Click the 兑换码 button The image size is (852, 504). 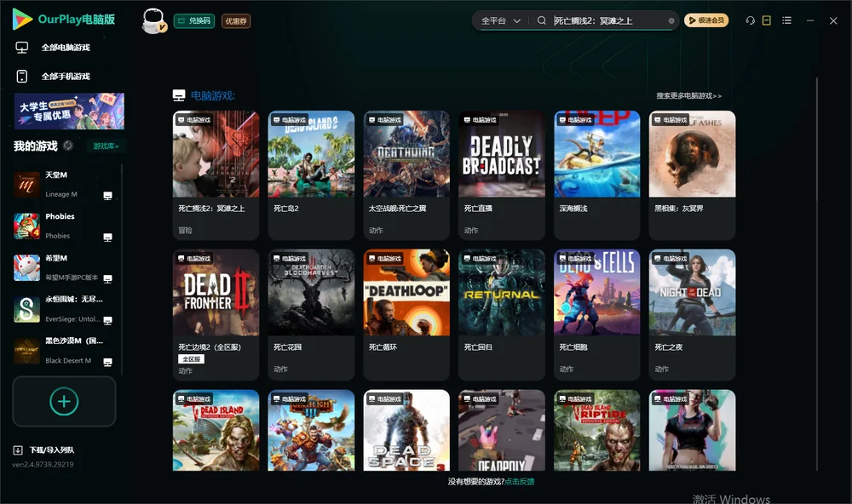tap(194, 21)
